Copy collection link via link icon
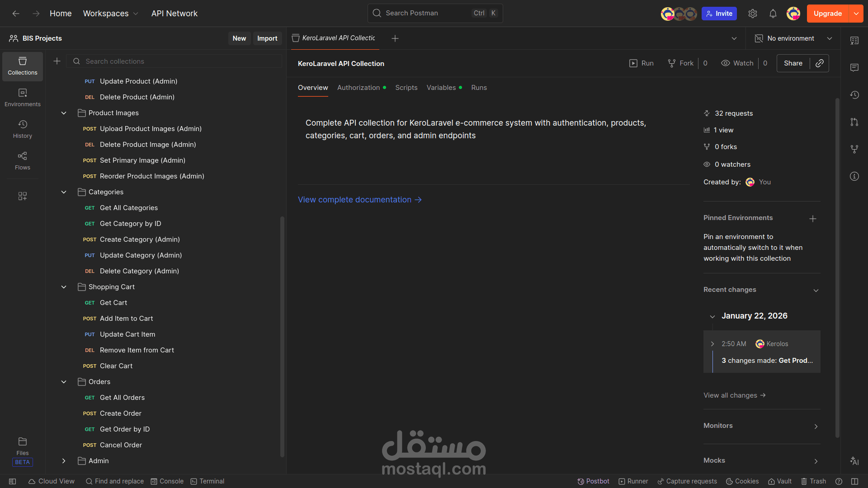Image resolution: width=868 pixels, height=488 pixels. [x=820, y=63]
